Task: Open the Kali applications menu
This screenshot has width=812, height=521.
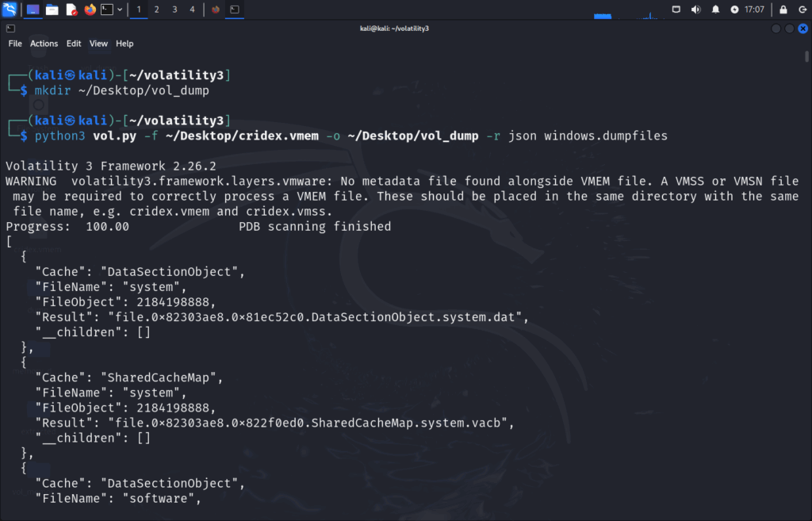Action: [10, 9]
